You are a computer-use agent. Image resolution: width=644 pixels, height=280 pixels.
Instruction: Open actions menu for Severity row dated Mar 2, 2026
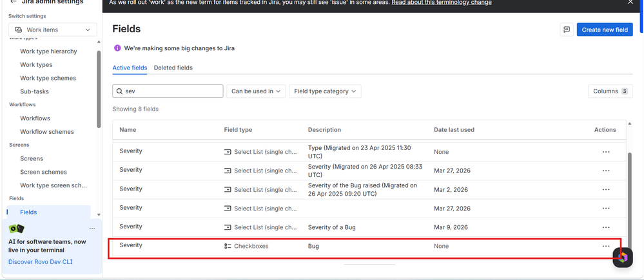coord(606,189)
